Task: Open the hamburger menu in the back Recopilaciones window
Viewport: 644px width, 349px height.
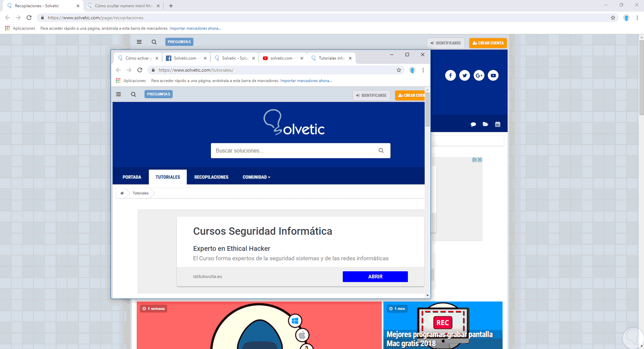Action: click(x=139, y=42)
